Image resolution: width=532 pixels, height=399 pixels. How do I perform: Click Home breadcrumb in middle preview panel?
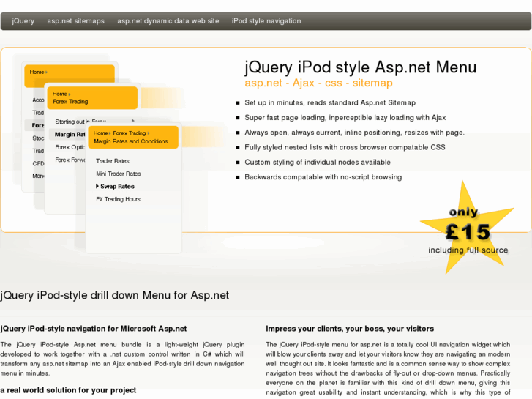click(x=60, y=94)
